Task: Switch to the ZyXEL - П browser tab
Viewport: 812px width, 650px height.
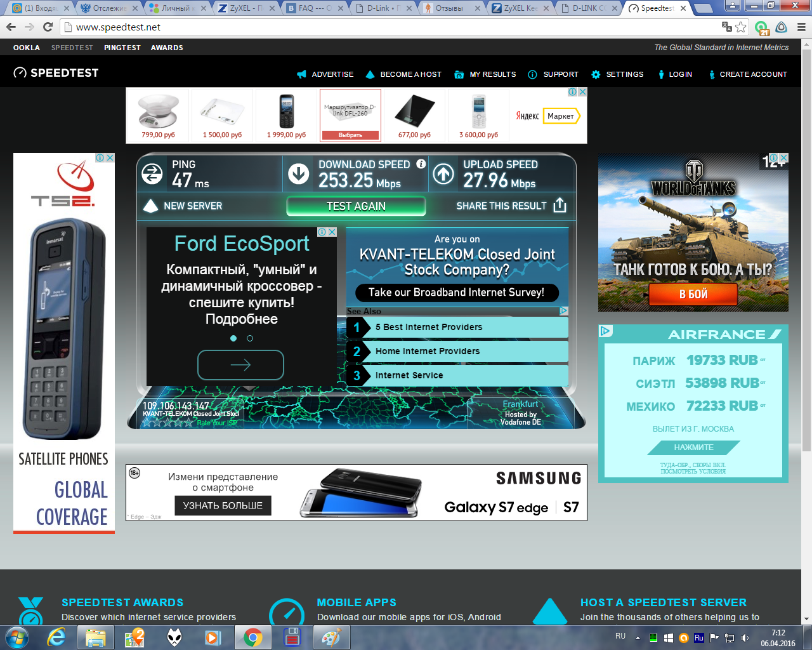Action: (247, 8)
